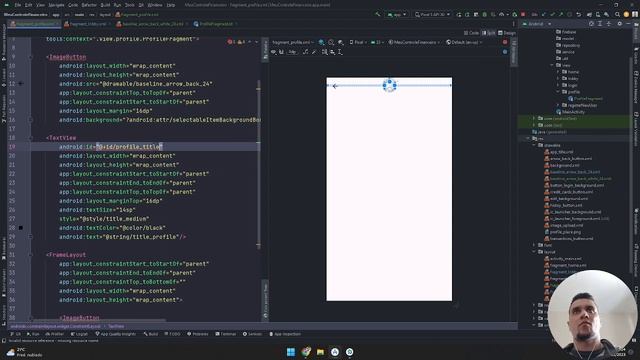Open the Edit menu
640x360 pixels.
(29, 5)
